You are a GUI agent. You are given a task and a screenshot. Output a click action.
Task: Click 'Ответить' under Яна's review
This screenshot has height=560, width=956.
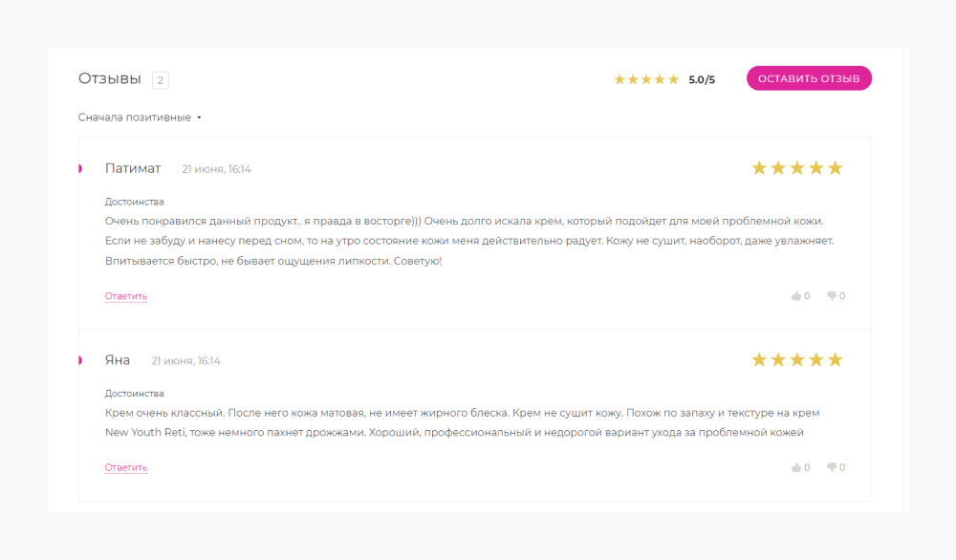[126, 468]
